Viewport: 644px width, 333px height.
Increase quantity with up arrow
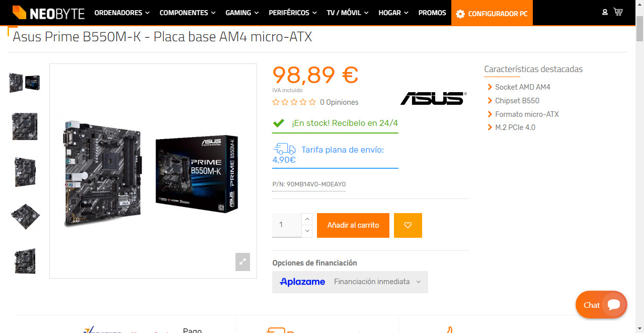coord(307,219)
